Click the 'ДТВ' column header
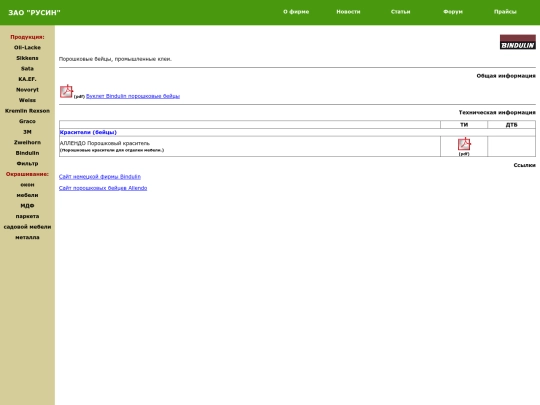The image size is (540, 405). pos(511,125)
